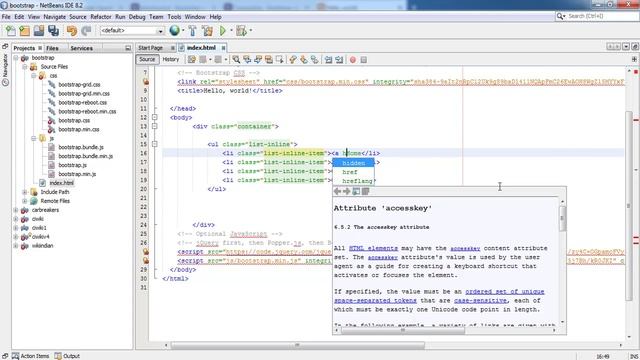Open documentation in external browser icon

coord(356,191)
